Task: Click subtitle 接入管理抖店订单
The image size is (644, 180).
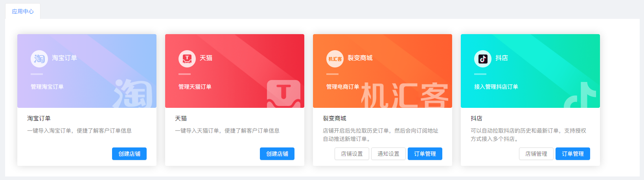Action: [x=496, y=87]
